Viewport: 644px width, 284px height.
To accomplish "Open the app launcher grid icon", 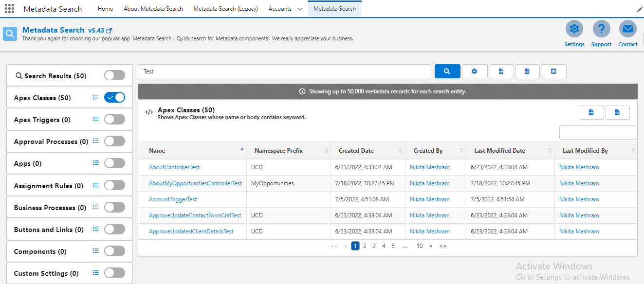I will [x=9, y=9].
